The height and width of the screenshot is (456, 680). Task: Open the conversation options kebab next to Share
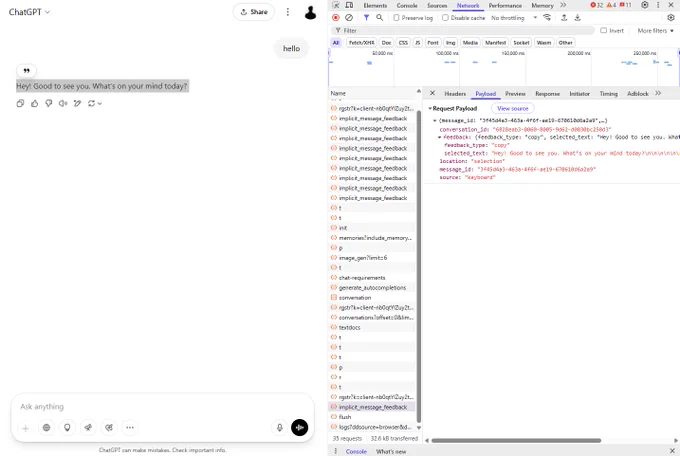pyautogui.click(x=288, y=12)
